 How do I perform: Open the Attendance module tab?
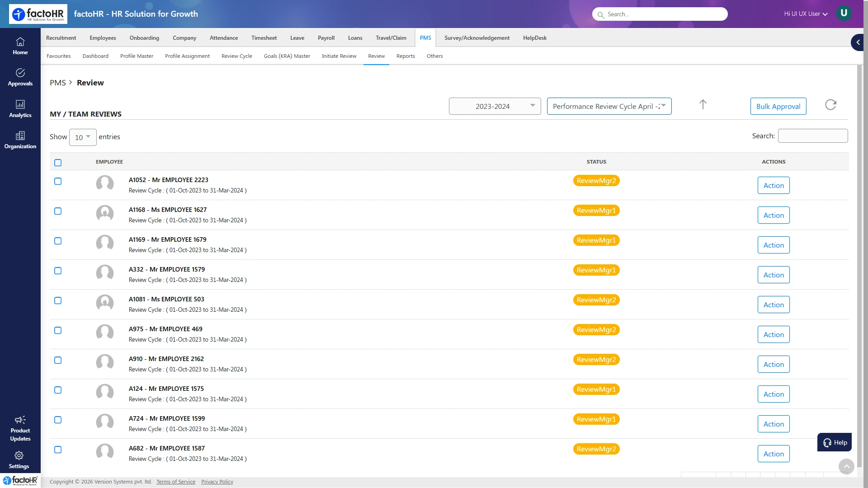point(224,38)
